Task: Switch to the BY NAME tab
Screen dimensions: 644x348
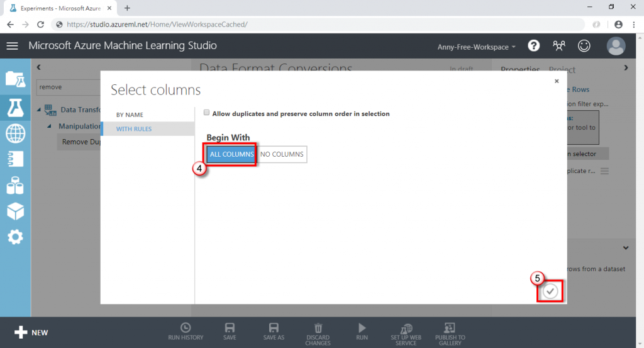Action: 130,115
